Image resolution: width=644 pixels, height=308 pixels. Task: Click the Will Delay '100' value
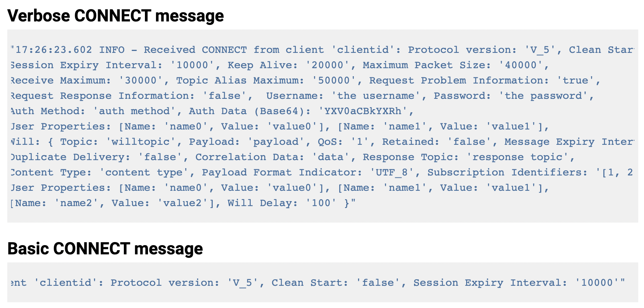tap(321, 203)
